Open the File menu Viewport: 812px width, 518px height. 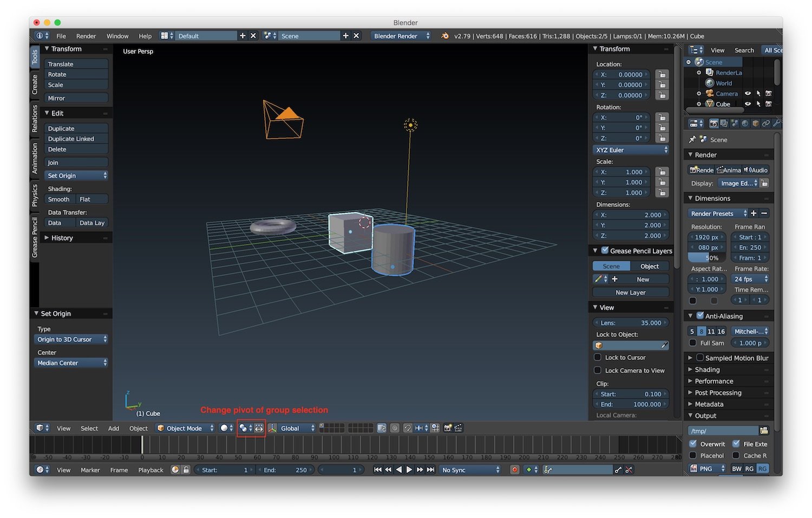(61, 36)
